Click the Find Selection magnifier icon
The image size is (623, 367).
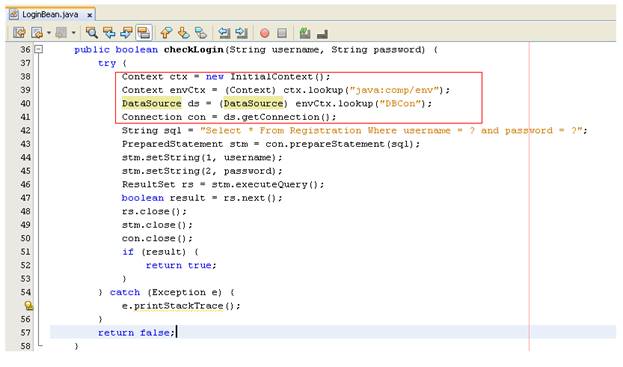(92, 33)
